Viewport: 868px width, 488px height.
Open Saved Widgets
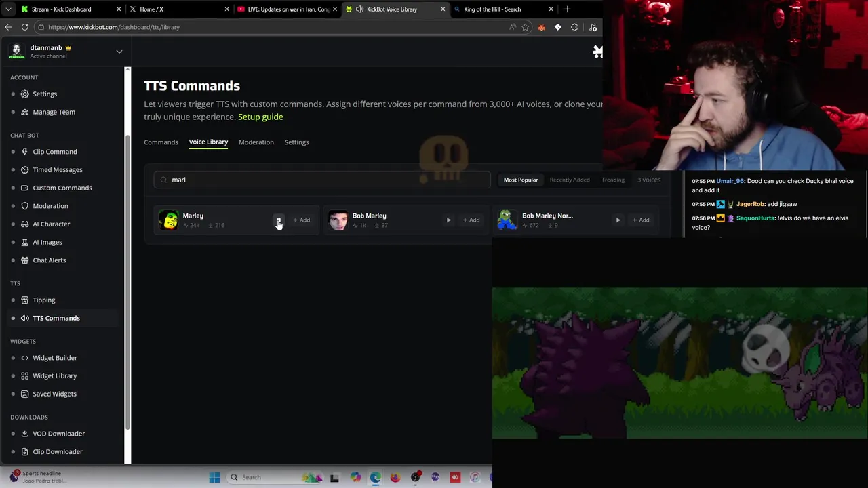[x=54, y=394]
